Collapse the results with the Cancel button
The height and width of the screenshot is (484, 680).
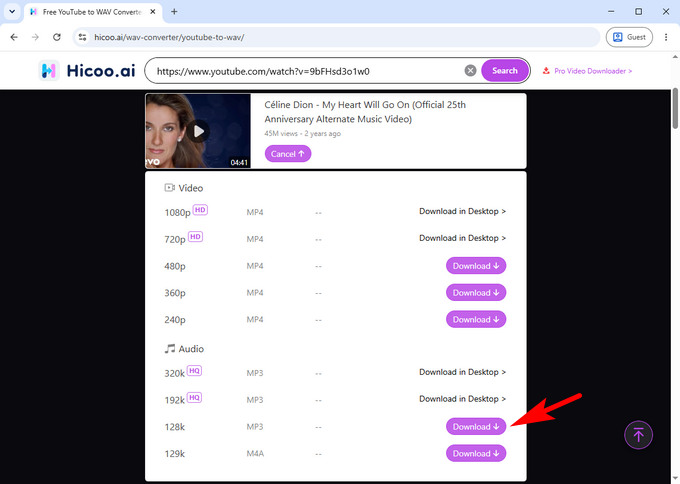pos(288,154)
